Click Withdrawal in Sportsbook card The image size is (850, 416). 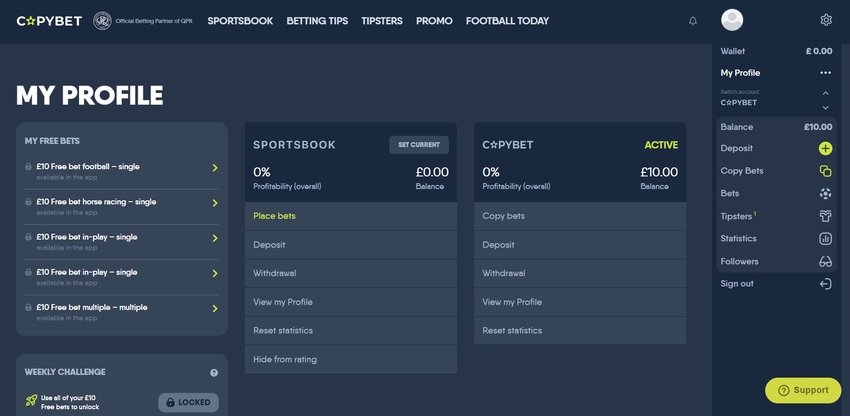[x=351, y=273]
